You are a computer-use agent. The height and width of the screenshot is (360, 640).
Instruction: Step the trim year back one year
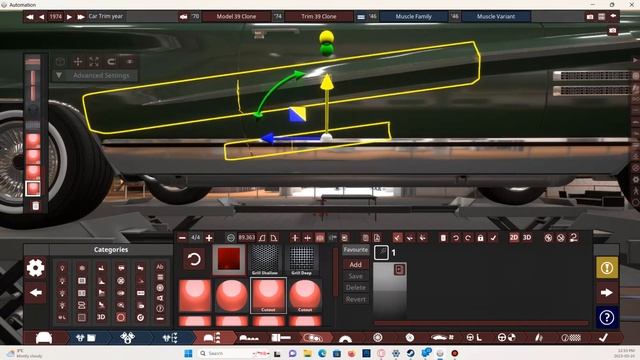click(x=42, y=17)
